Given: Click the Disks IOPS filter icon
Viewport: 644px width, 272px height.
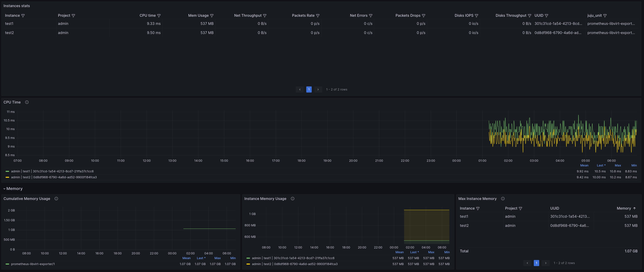Looking at the screenshot, I should (476, 16).
